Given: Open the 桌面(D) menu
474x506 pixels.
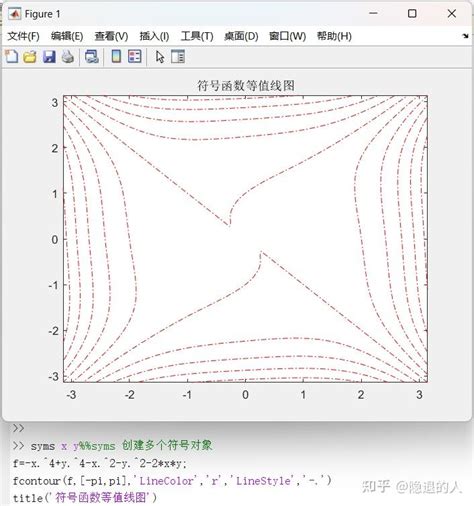Looking at the screenshot, I should (241, 36).
